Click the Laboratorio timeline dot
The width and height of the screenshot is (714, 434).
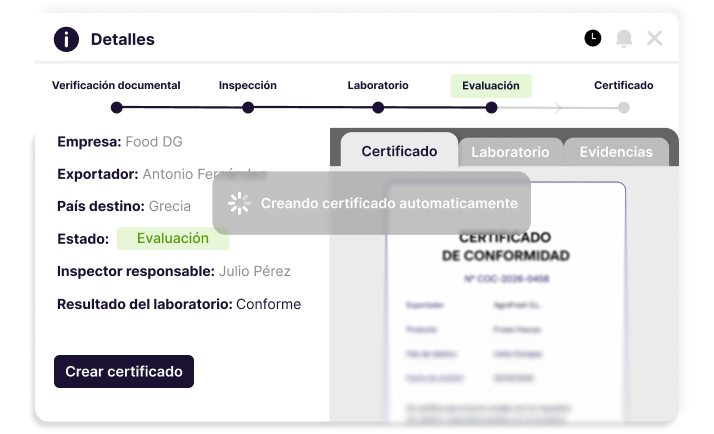(x=378, y=108)
